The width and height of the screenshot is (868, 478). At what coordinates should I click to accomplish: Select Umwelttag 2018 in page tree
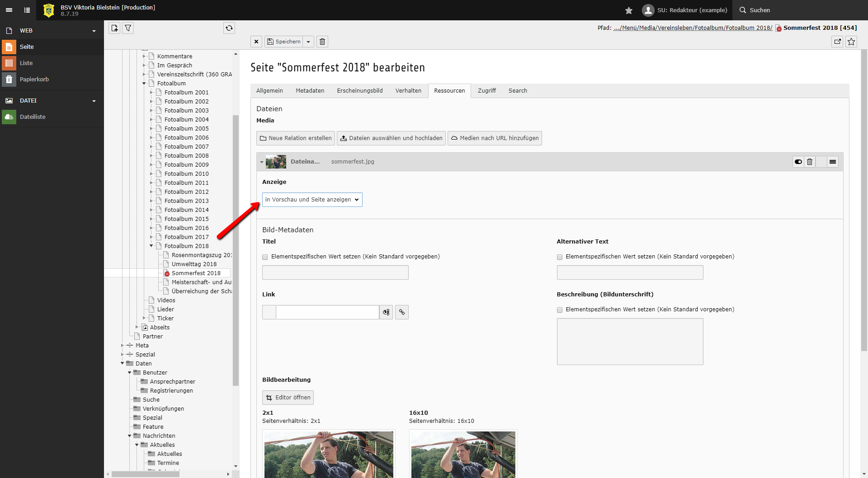[x=194, y=264]
